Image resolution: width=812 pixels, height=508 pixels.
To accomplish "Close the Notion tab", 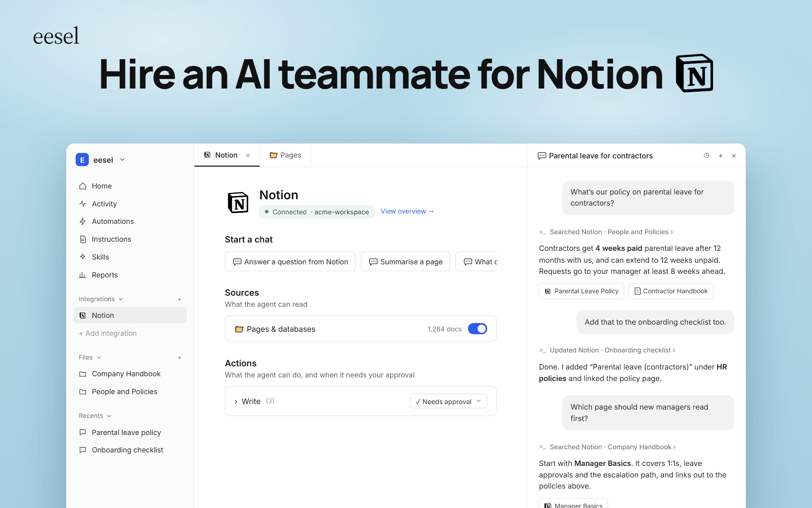I will click(248, 156).
